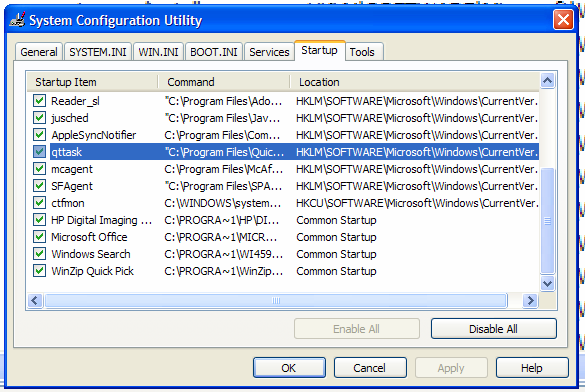Click Common Startup location for Windows Search
This screenshot has height=392, width=585.
(x=336, y=254)
